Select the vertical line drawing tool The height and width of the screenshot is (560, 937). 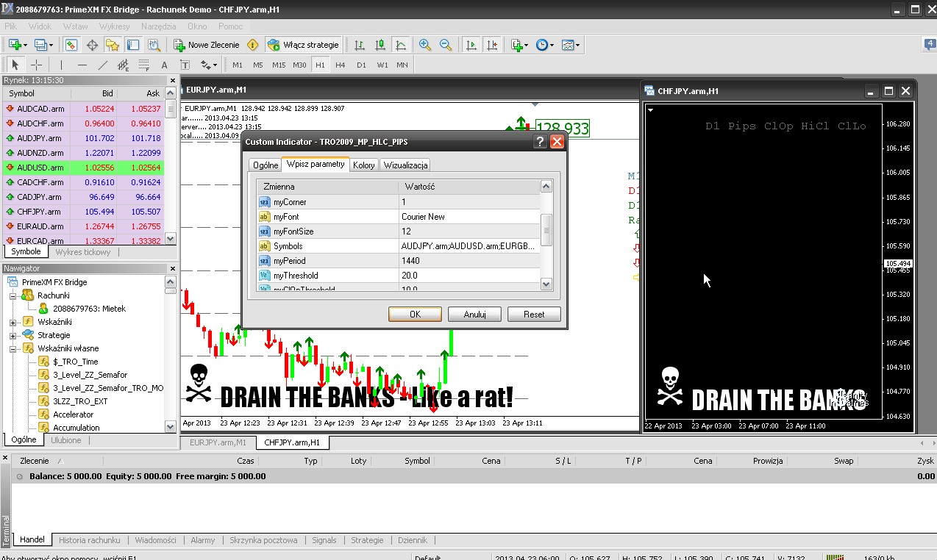tap(61, 65)
